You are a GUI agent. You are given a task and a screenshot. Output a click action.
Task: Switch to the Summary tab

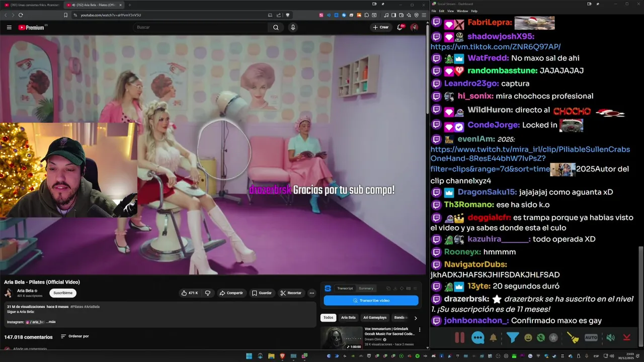tap(366, 288)
